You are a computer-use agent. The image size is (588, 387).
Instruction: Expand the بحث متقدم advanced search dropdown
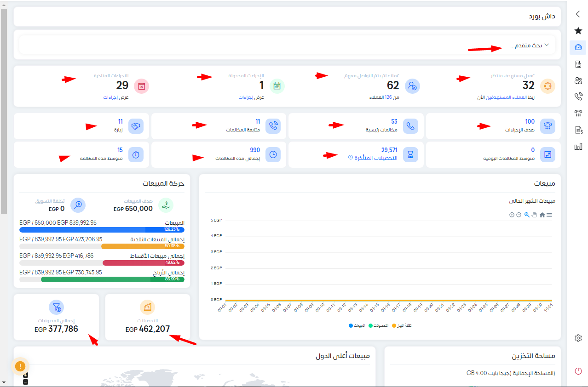click(x=529, y=45)
